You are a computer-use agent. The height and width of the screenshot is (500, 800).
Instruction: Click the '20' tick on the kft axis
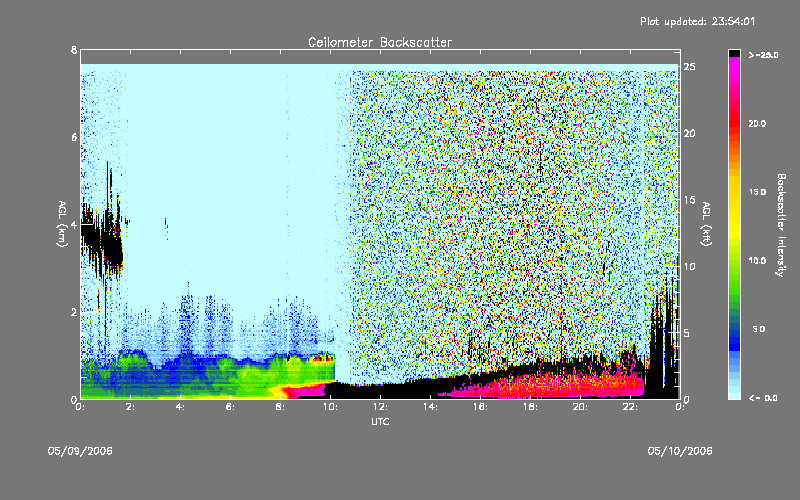(x=690, y=133)
